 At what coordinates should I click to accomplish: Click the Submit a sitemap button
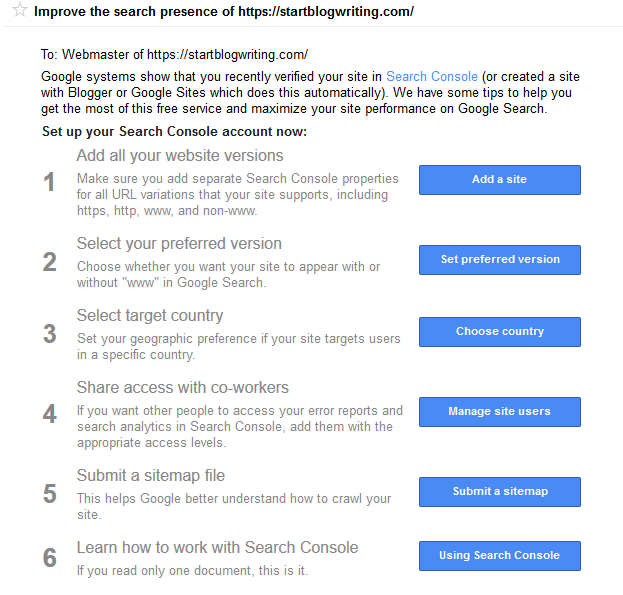tap(499, 492)
